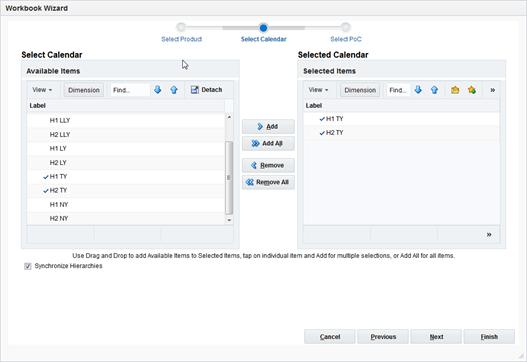The image size is (527, 362).
Task: Click Dimension button in Available Items
Action: pos(84,90)
